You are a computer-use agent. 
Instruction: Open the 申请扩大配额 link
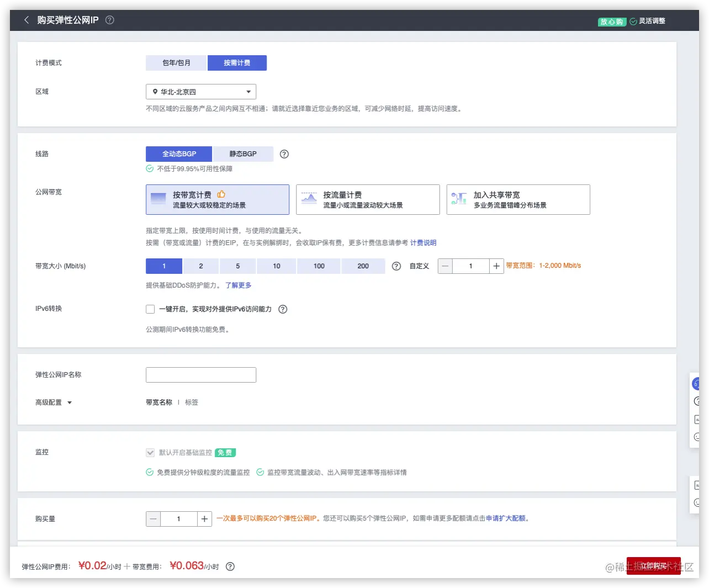pos(506,518)
